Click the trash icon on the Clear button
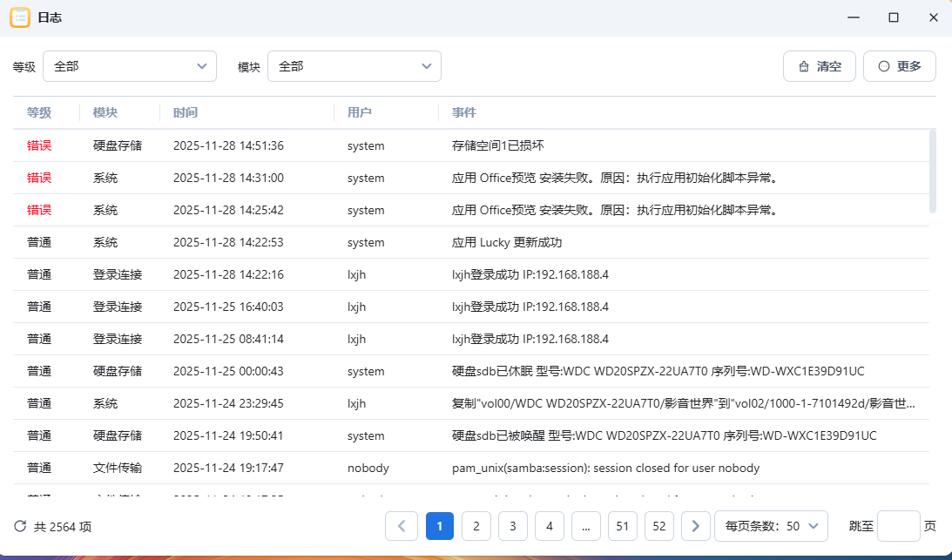The height and width of the screenshot is (560, 952). pyautogui.click(x=804, y=66)
